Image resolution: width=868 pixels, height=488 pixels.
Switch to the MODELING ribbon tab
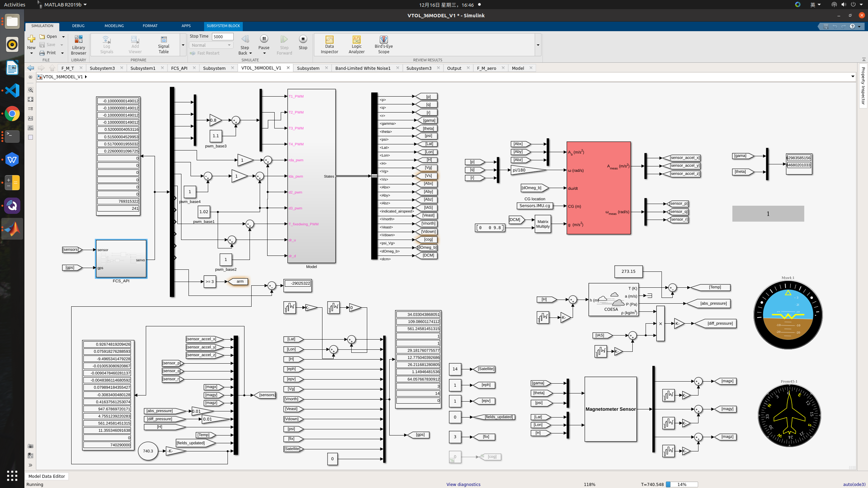[114, 26]
